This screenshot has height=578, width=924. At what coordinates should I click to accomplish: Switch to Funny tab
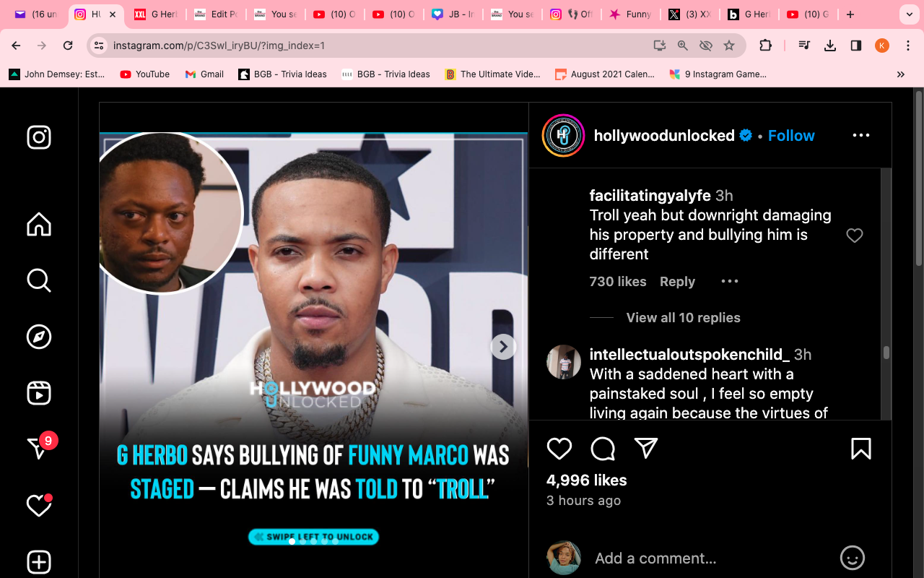[630, 14]
